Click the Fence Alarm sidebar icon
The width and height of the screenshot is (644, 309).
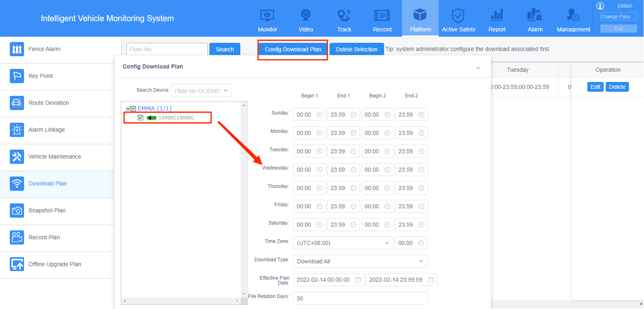coord(17,49)
